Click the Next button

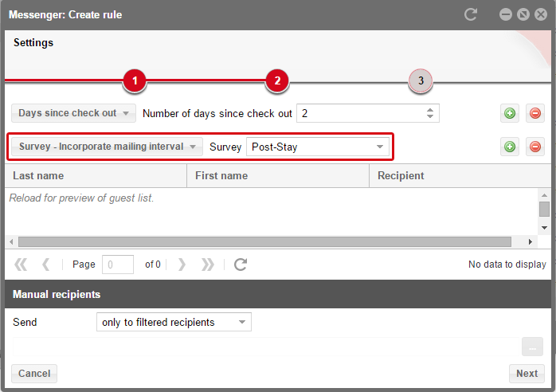pyautogui.click(x=527, y=374)
